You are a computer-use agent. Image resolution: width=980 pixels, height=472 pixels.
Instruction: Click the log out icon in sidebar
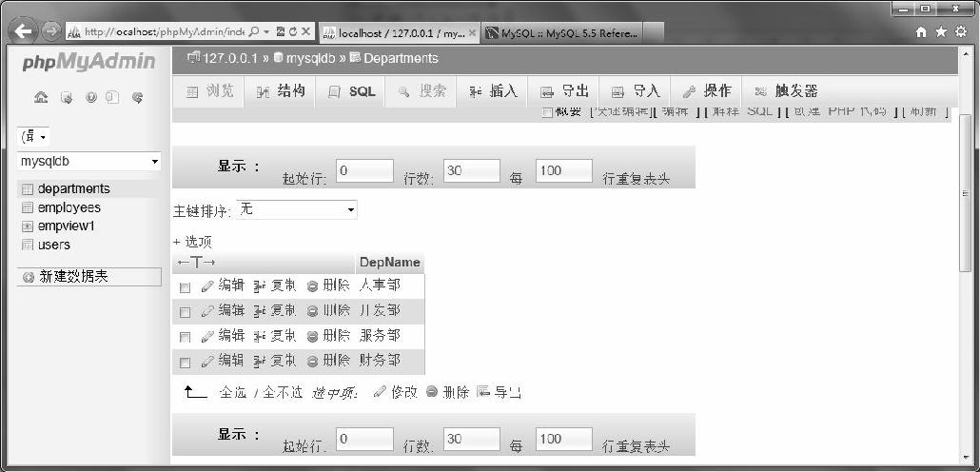click(67, 97)
